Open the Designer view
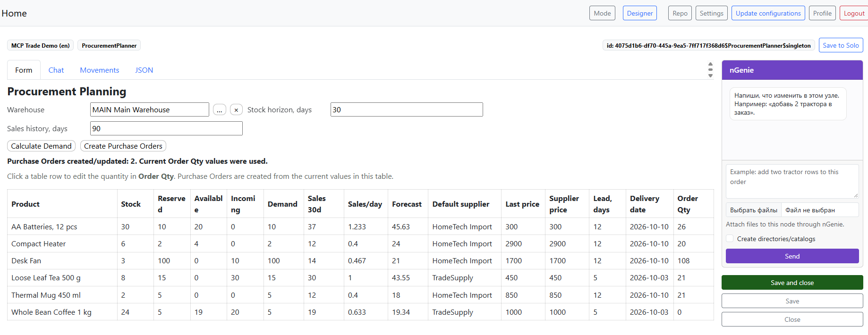 (x=640, y=13)
